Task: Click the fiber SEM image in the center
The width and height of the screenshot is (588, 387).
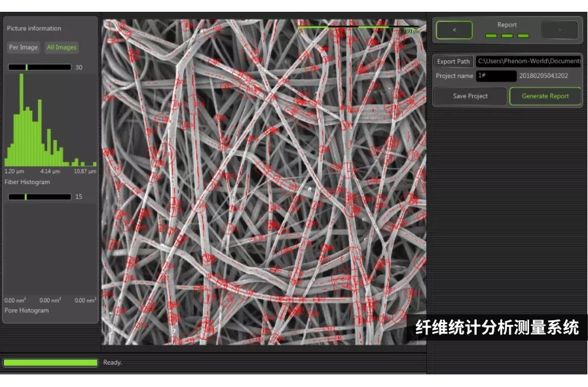Action: 264,181
